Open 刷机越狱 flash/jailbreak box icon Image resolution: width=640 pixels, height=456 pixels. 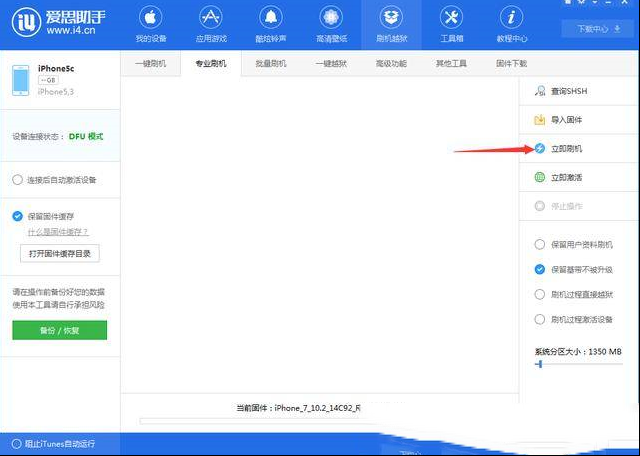click(x=391, y=18)
